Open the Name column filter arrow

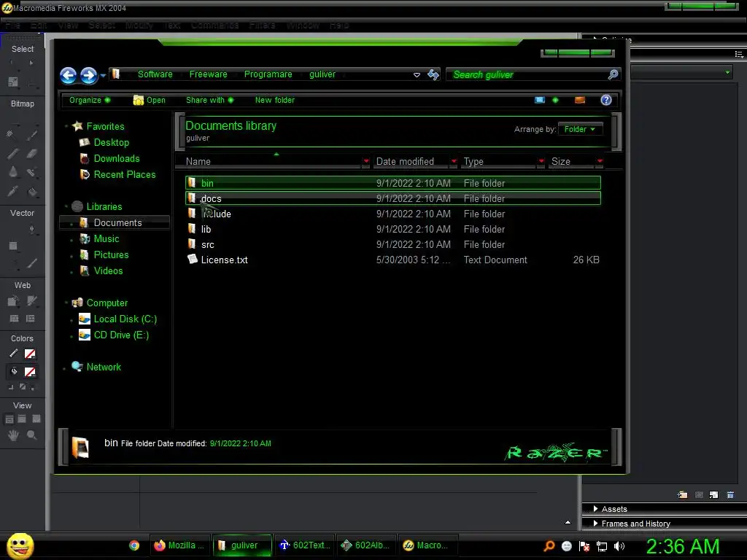tap(366, 161)
